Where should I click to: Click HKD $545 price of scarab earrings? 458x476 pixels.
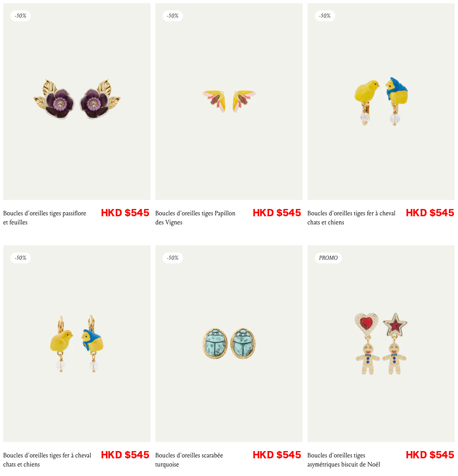277,455
